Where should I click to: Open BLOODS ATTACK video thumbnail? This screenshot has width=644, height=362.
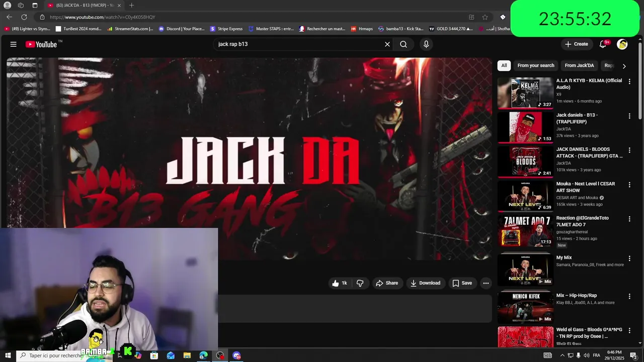tap(525, 161)
